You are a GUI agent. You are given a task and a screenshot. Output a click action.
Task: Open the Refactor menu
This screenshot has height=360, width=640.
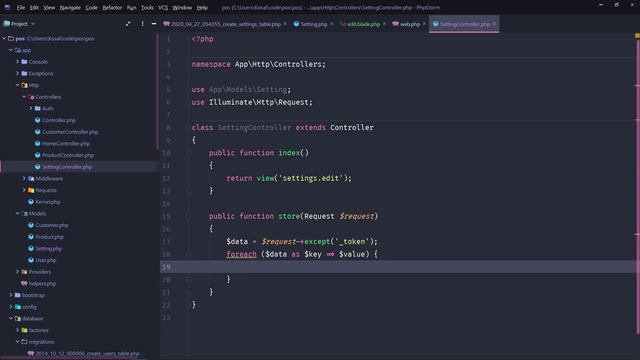coord(112,8)
